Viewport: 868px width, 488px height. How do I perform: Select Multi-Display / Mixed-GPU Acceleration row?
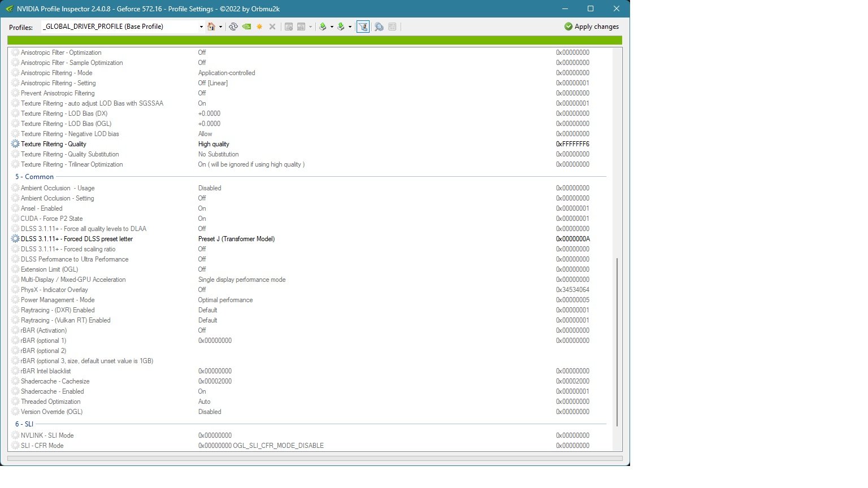(x=310, y=280)
